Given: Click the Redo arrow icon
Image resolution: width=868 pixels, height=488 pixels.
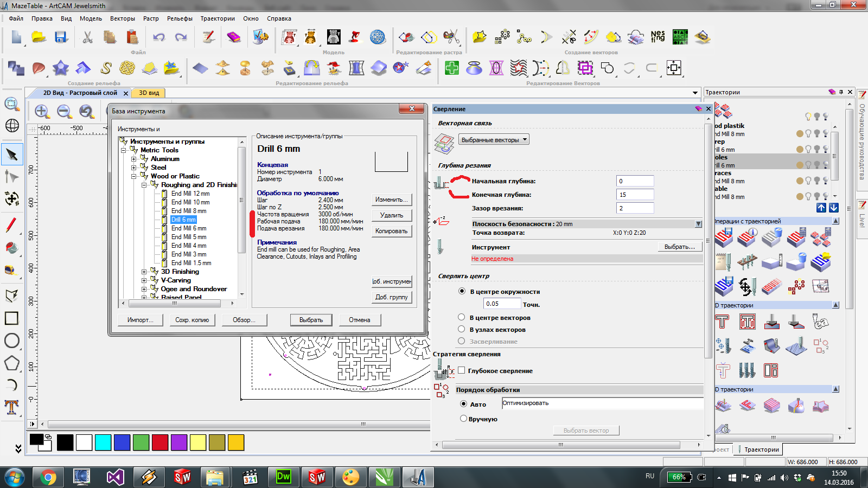Looking at the screenshot, I should [181, 37].
